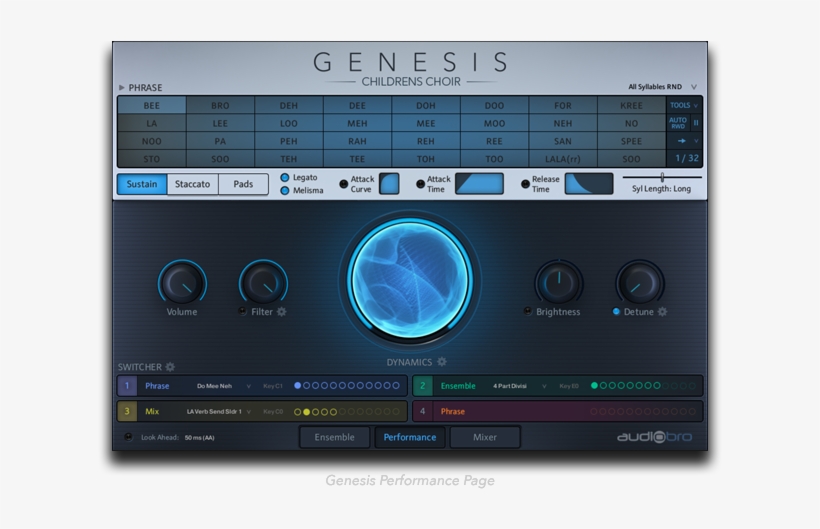The width and height of the screenshot is (820, 529).
Task: Enable the Release Time toggle
Action: click(526, 184)
